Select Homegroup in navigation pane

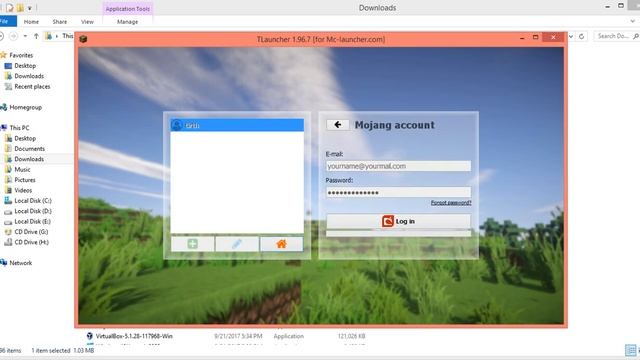click(25, 107)
